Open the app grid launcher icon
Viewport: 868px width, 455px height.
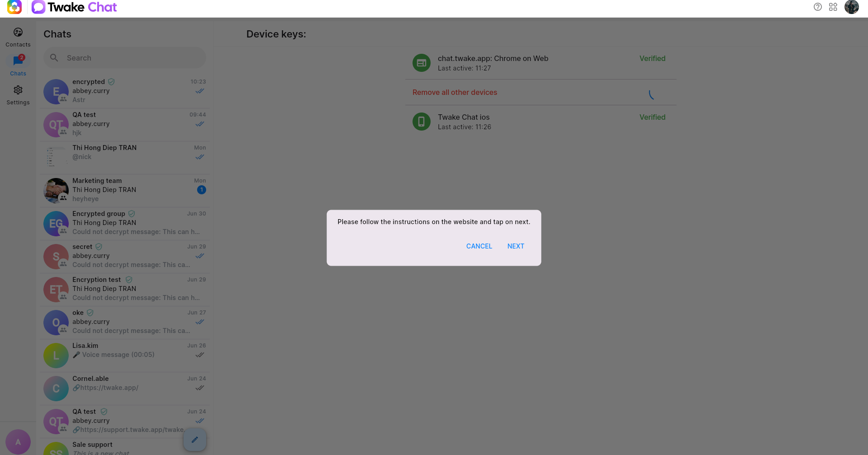point(833,7)
